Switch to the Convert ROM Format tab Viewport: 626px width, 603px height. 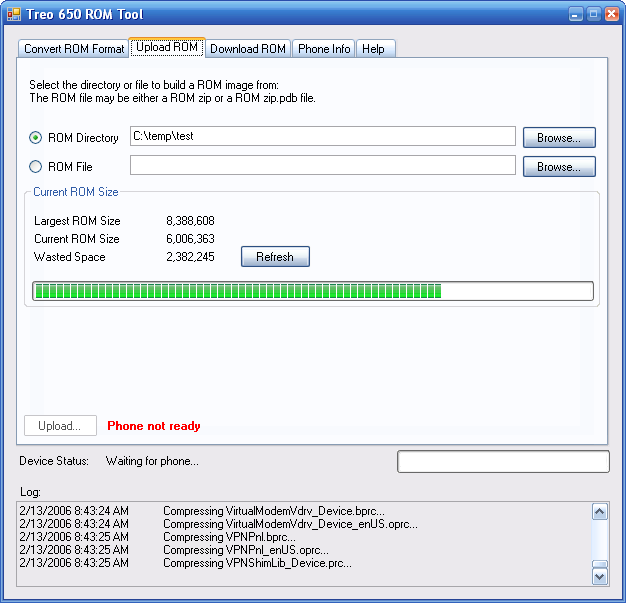(74, 49)
